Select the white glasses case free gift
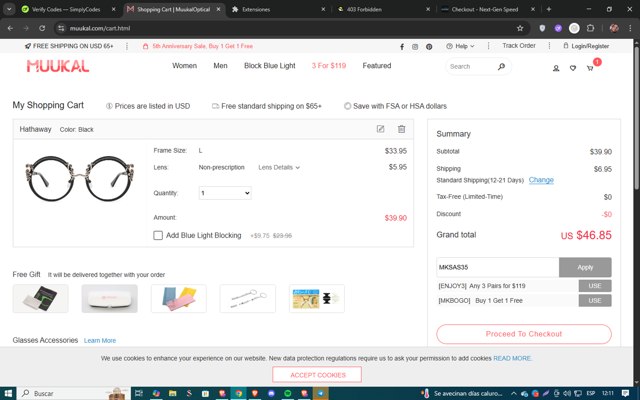Viewport: 640px width, 400px height. [109, 299]
